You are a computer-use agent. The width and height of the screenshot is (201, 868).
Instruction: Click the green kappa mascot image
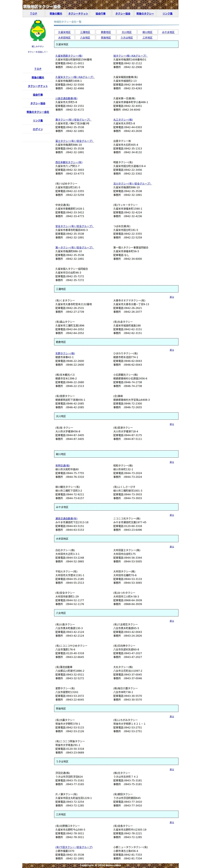point(38,31)
